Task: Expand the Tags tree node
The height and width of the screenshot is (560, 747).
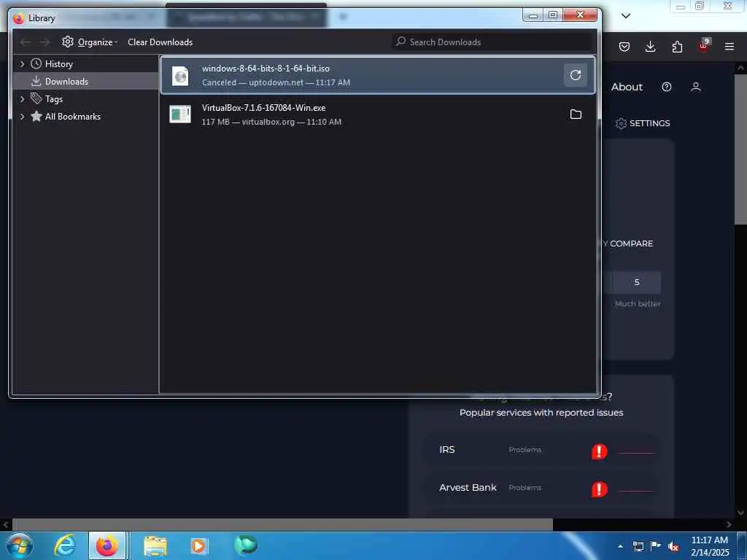Action: click(x=22, y=99)
